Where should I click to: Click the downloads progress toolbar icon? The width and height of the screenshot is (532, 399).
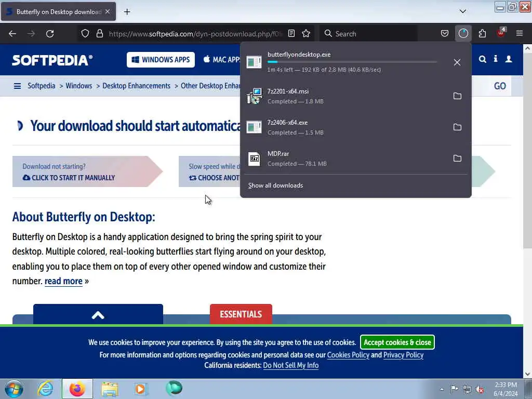coord(463,34)
